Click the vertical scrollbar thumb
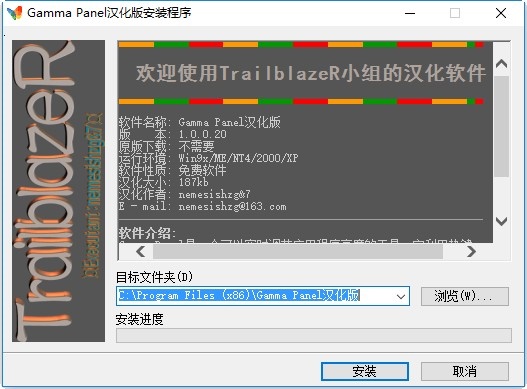The width and height of the screenshot is (527, 389). (501, 126)
